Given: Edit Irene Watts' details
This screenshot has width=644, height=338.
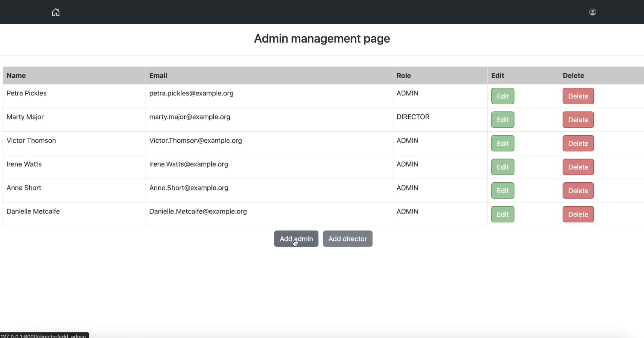Looking at the screenshot, I should (503, 167).
